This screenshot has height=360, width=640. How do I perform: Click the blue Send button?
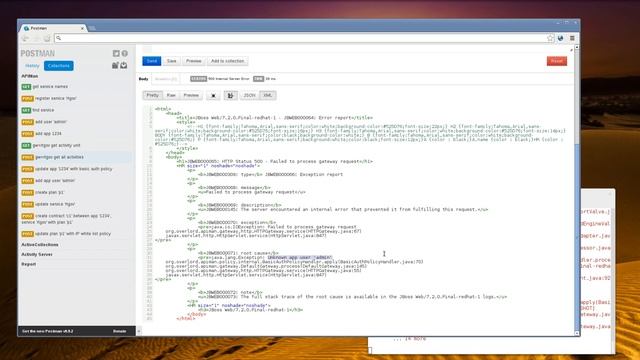151,61
